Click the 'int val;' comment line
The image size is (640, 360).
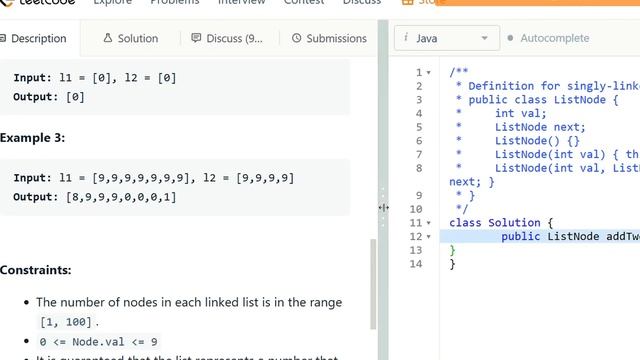tap(520, 113)
